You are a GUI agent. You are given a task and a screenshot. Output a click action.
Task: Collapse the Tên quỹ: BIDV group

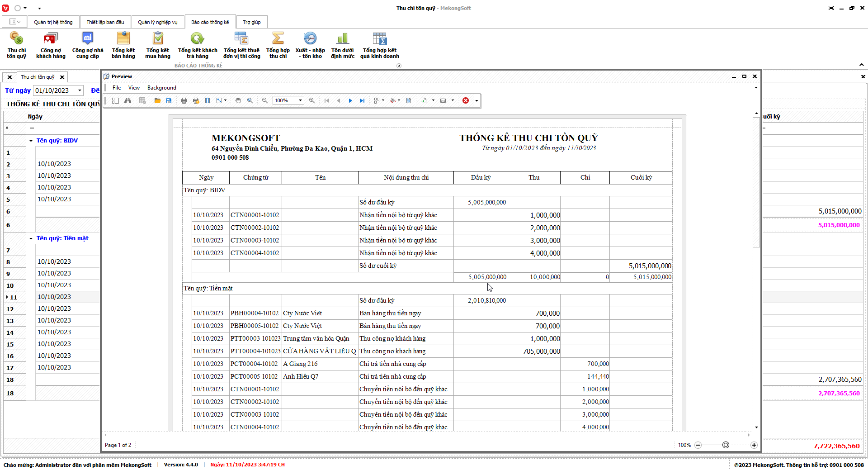coord(31,141)
